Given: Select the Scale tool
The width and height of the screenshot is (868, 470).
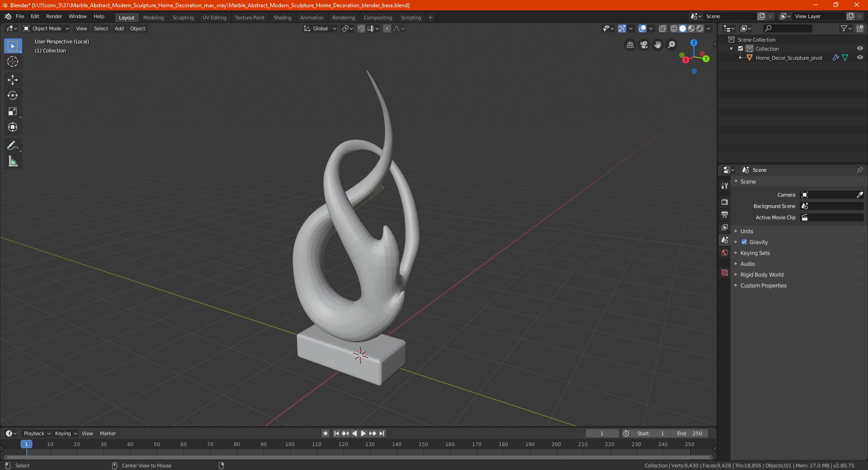Looking at the screenshot, I should coord(13,112).
